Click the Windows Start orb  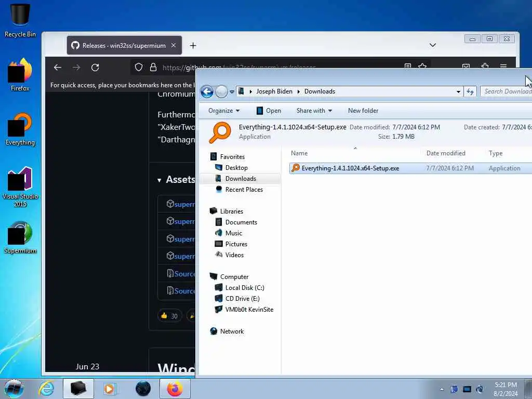[14, 389]
